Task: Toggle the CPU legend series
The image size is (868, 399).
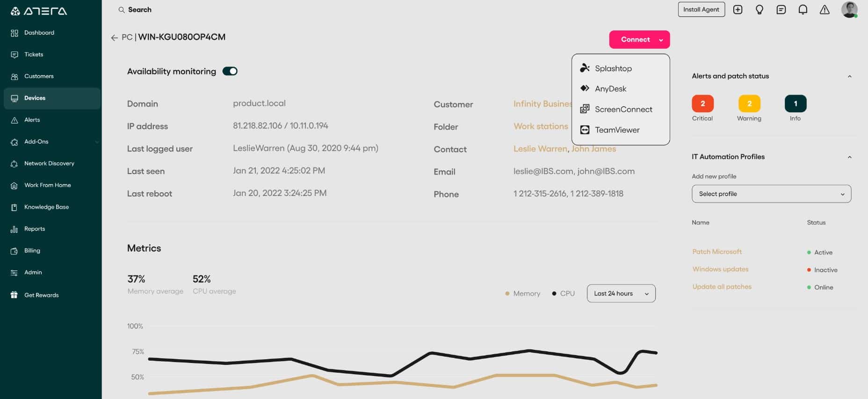Action: (563, 293)
